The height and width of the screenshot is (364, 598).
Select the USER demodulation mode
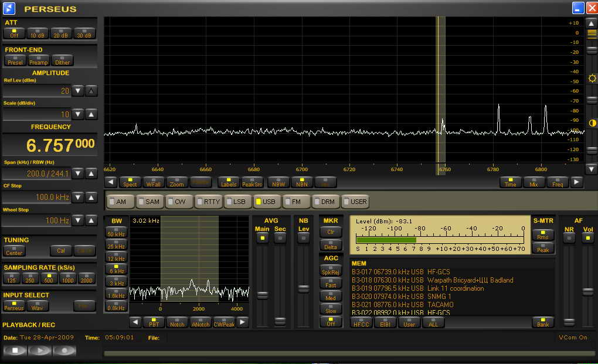[x=355, y=202]
